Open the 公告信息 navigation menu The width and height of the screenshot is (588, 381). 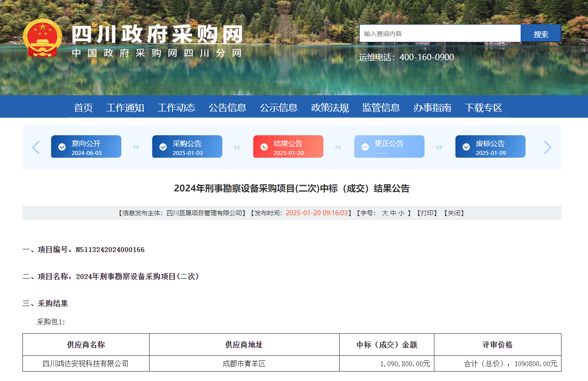click(x=227, y=108)
